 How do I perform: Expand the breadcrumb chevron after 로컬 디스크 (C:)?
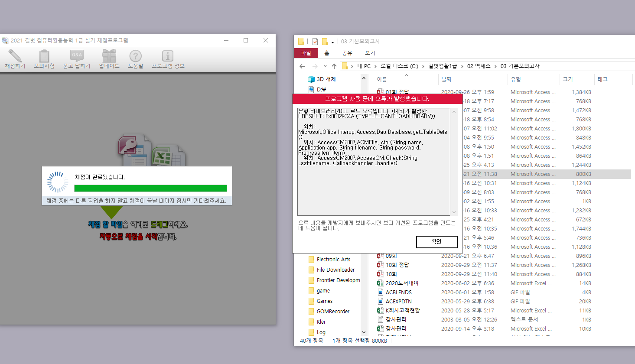[x=423, y=66]
